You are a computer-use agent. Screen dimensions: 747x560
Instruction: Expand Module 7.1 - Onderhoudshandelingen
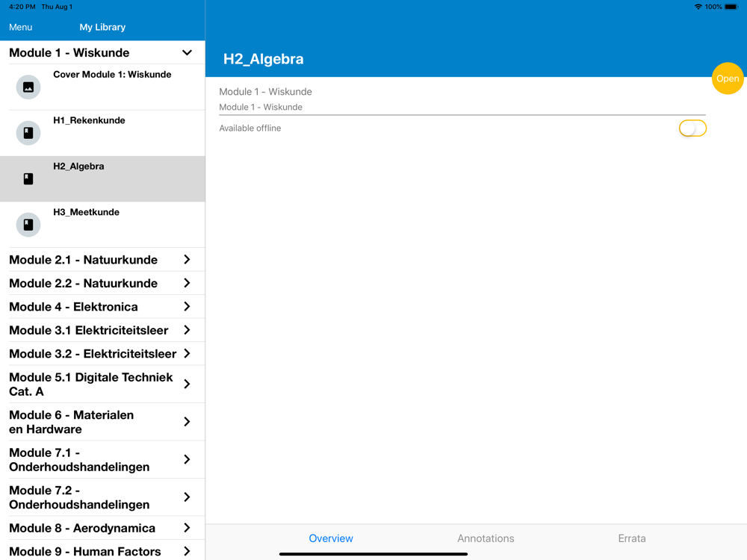[102, 459]
